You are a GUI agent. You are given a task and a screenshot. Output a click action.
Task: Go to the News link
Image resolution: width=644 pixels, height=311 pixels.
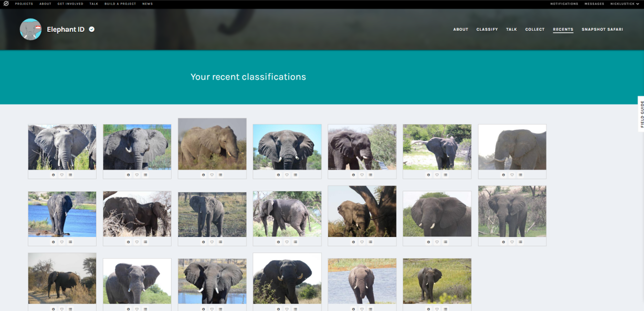click(x=147, y=4)
